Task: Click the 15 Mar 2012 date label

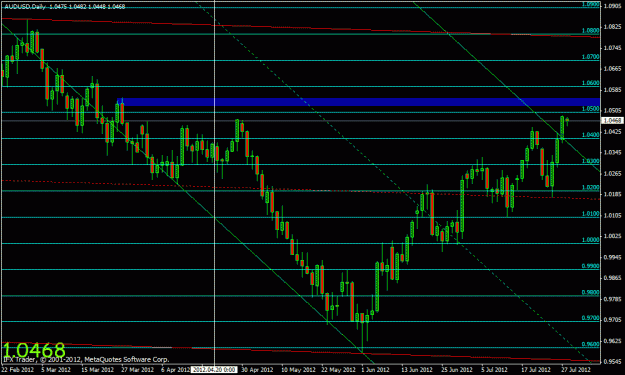Action: click(x=98, y=369)
